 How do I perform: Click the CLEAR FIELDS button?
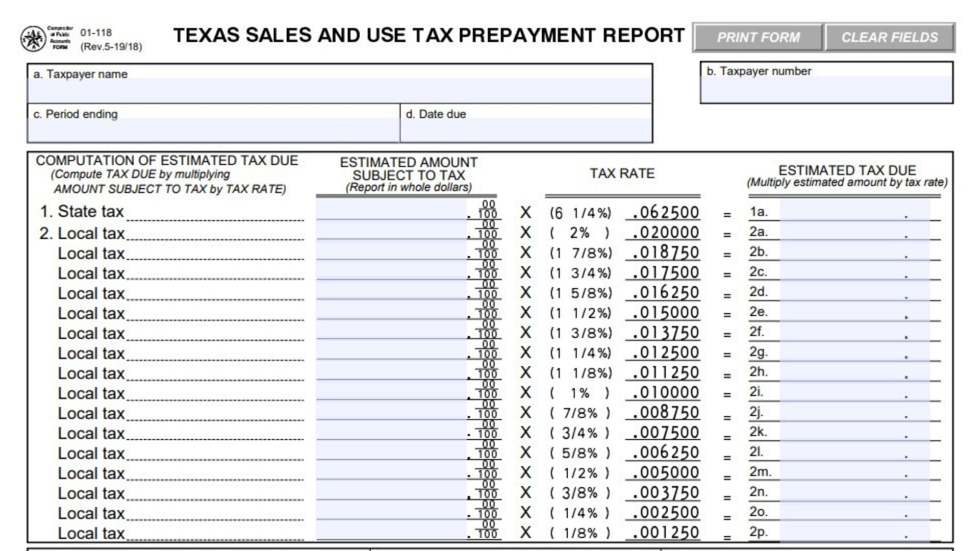[x=890, y=37]
